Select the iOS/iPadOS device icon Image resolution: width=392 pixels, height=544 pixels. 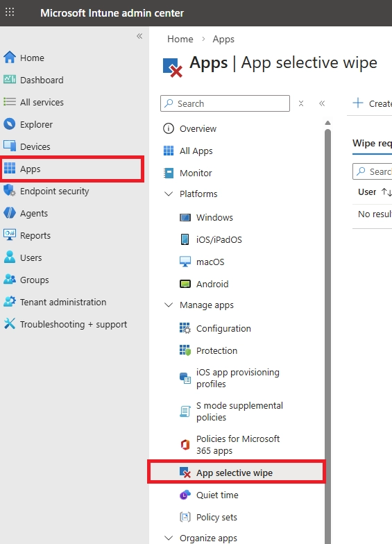click(185, 240)
